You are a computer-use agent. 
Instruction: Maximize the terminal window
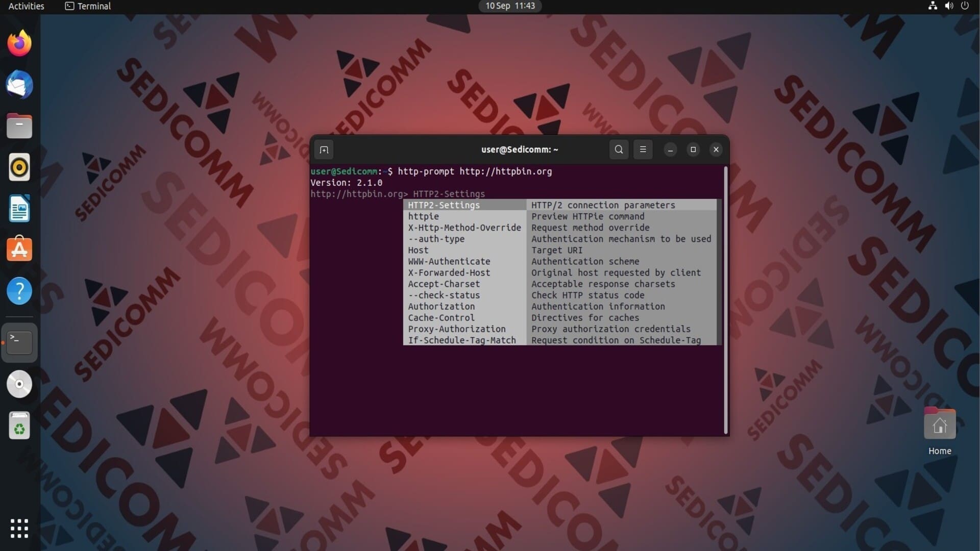693,149
